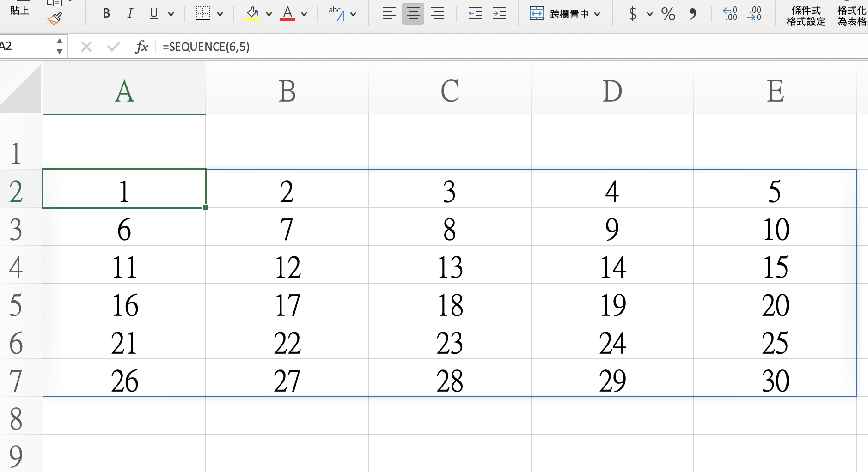
Task: Align text to the left
Action: (x=389, y=14)
